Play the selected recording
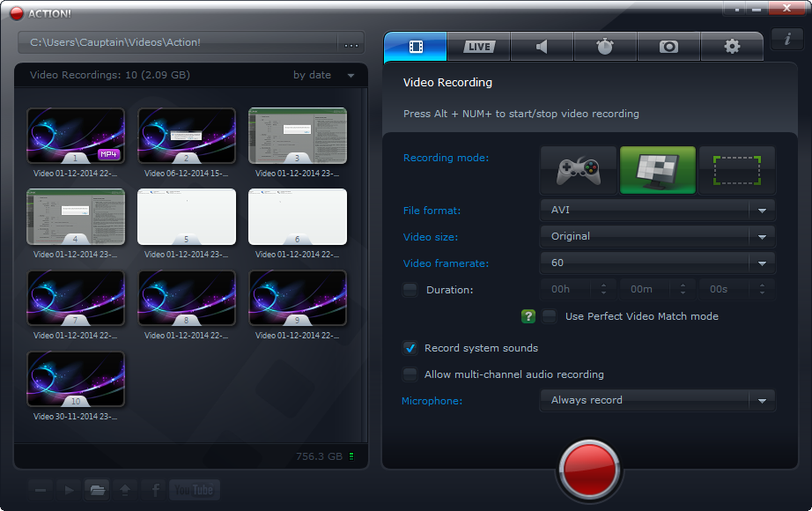 pos(69,490)
